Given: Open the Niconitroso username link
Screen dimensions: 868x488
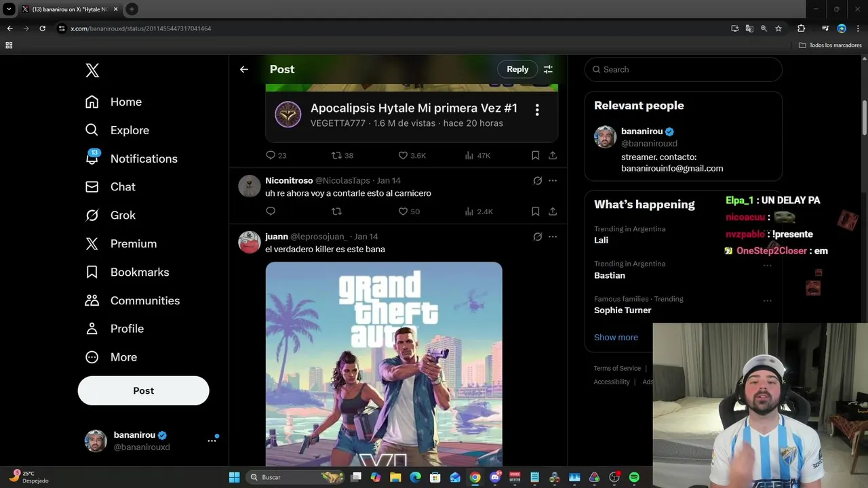Looking at the screenshot, I should (x=289, y=180).
